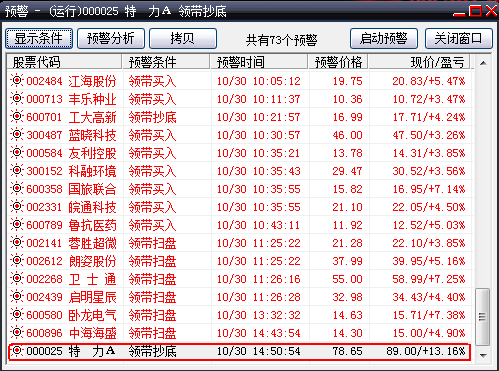Screen dimensions: 499x371
Task: Open 预警分析 analysis
Action: (x=111, y=39)
